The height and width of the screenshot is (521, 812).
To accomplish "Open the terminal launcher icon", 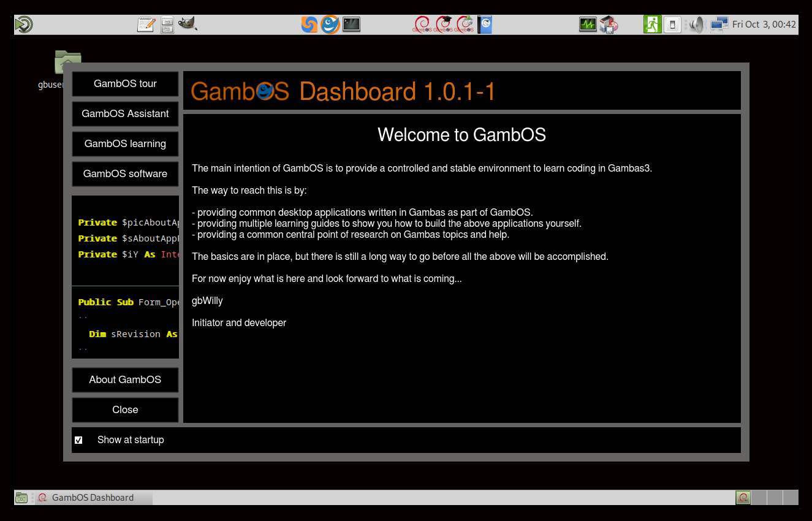I will [351, 25].
